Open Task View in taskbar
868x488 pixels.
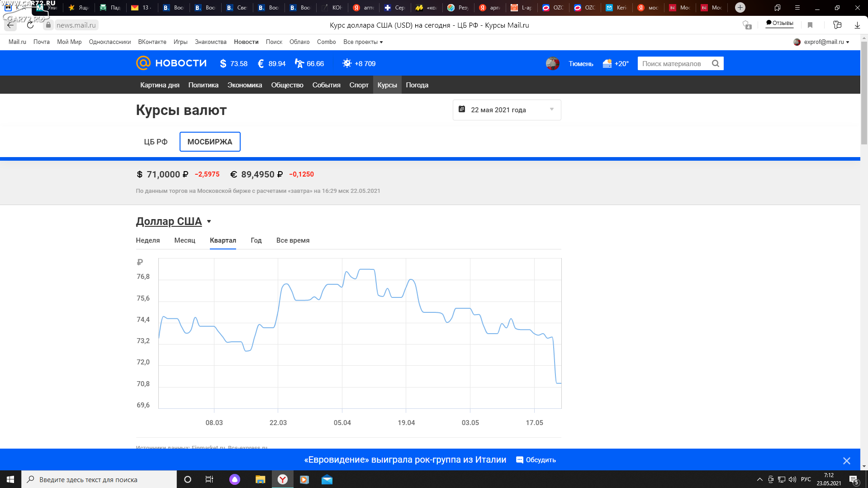pyautogui.click(x=209, y=479)
